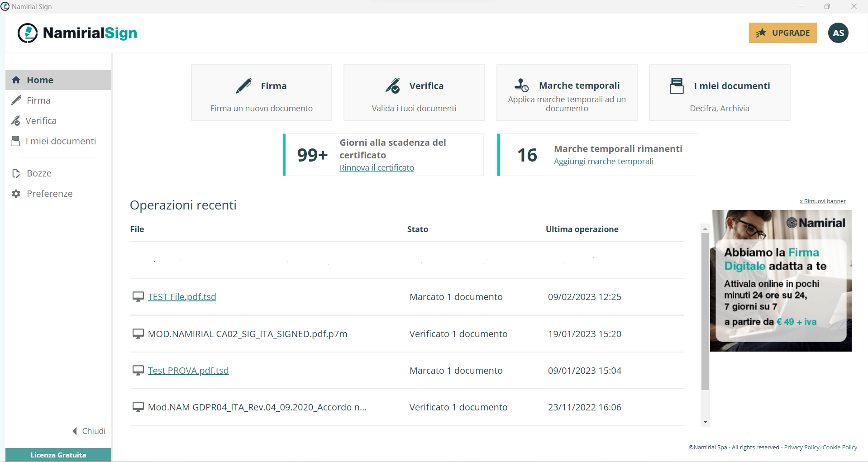The height and width of the screenshot is (462, 868).
Task: Open the TEST File.pdf.tsd document
Action: 181,296
